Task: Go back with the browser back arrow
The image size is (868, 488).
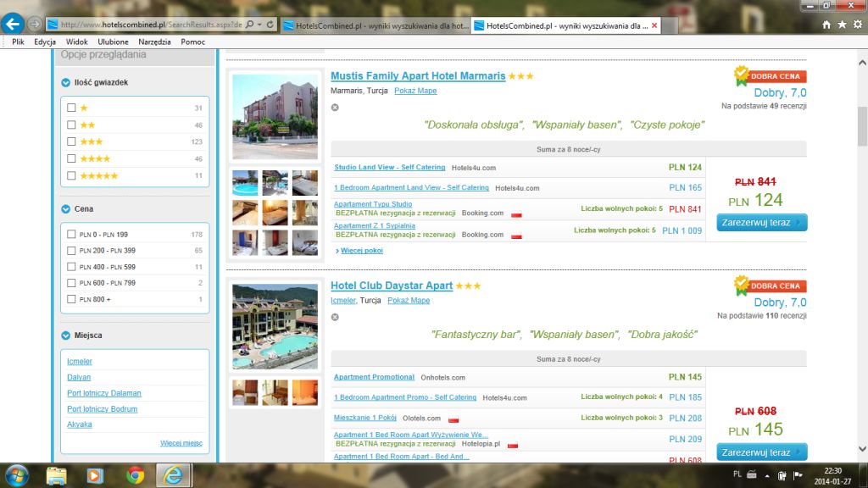Action: pos(13,24)
